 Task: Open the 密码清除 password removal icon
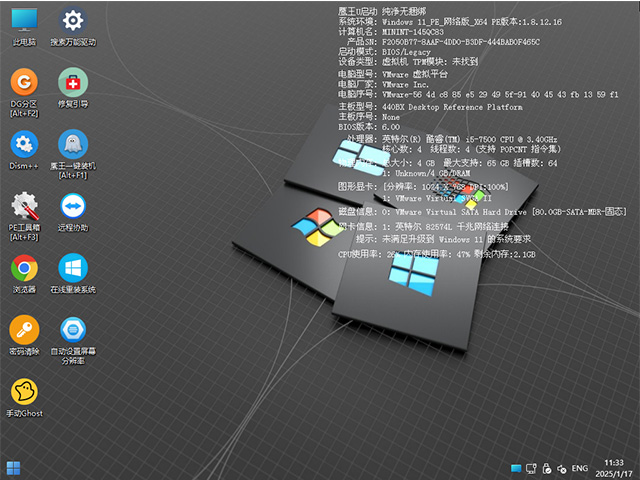24,336
